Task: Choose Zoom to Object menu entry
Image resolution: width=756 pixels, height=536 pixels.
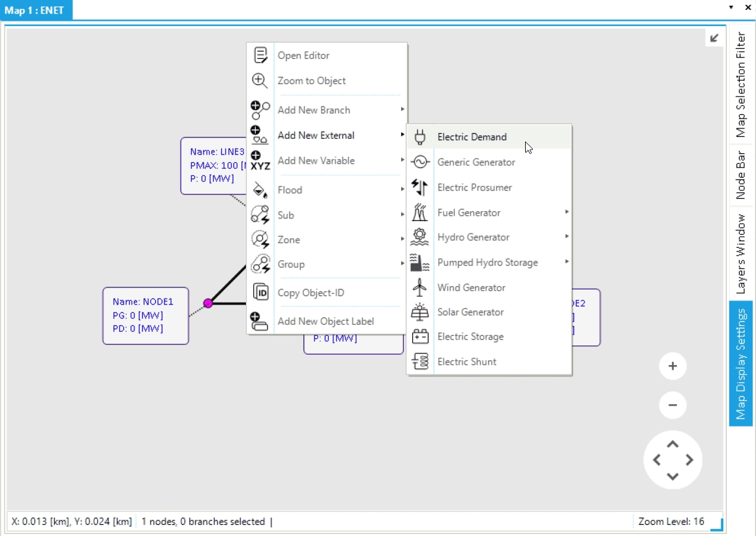Action: coord(312,81)
